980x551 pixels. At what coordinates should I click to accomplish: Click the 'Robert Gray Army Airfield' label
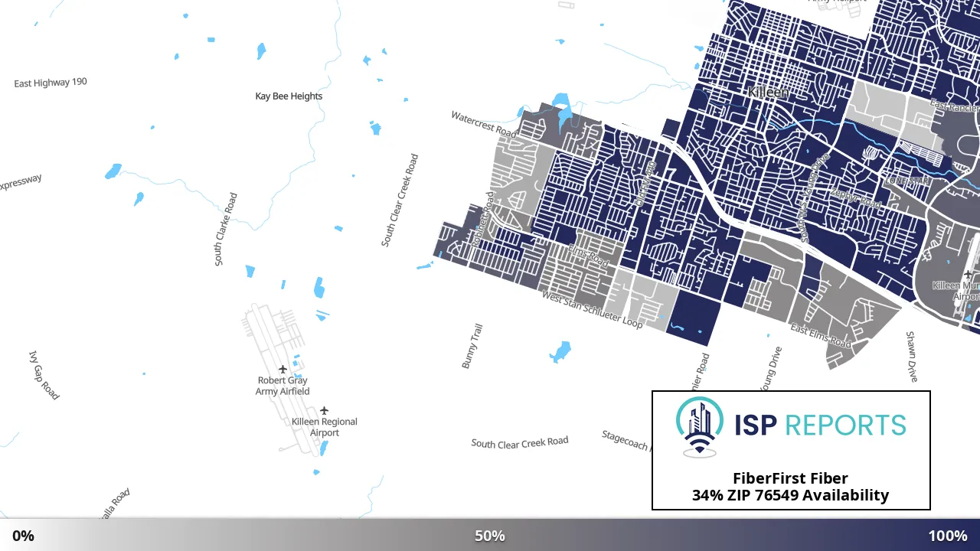click(283, 386)
